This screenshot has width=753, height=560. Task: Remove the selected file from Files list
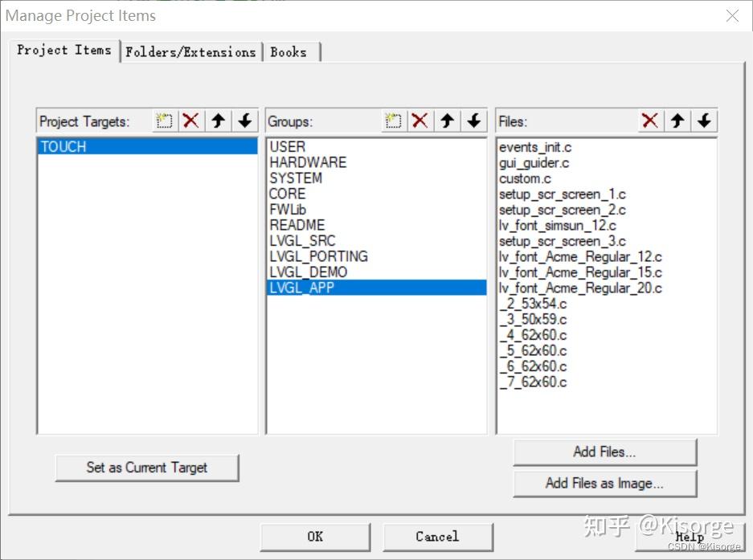650,120
